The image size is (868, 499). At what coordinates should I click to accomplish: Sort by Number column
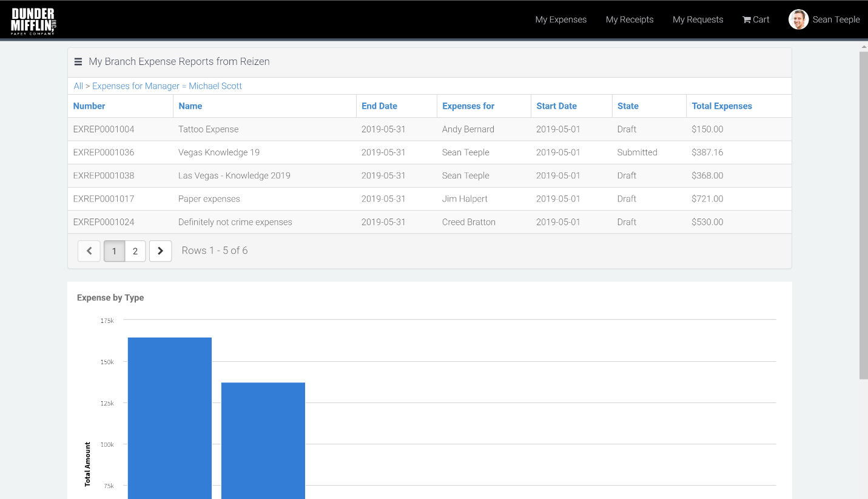(x=89, y=106)
